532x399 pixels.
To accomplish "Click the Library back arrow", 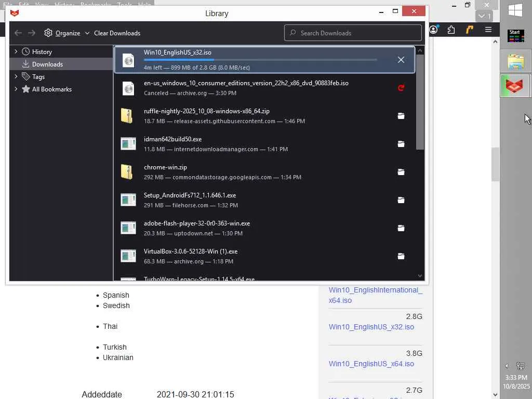I will (x=18, y=33).
